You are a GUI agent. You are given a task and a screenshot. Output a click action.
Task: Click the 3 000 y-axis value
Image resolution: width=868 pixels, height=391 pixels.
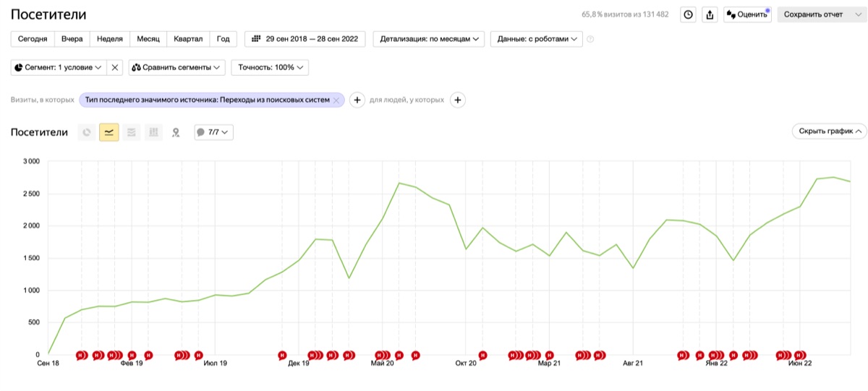click(30, 161)
